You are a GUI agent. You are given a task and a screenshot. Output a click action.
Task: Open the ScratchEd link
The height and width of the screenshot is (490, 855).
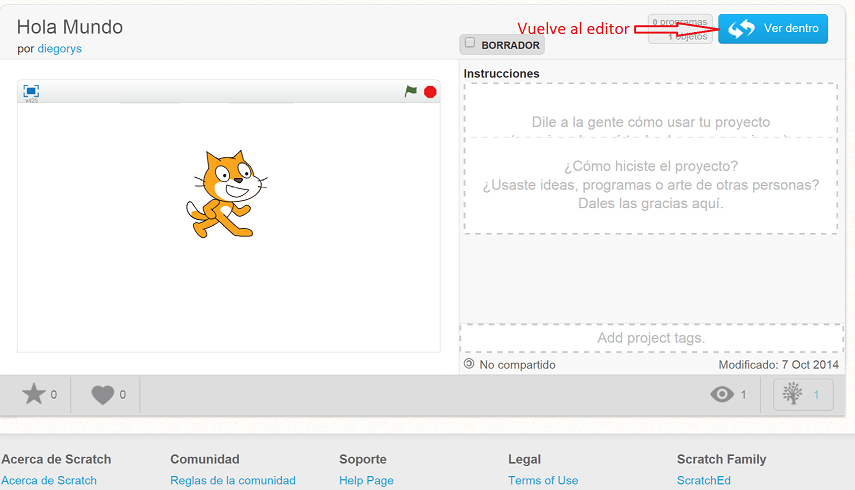pyautogui.click(x=704, y=481)
